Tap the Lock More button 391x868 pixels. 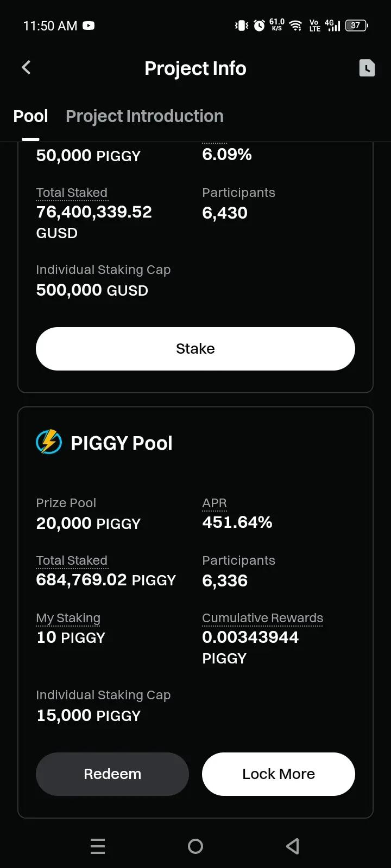[278, 774]
